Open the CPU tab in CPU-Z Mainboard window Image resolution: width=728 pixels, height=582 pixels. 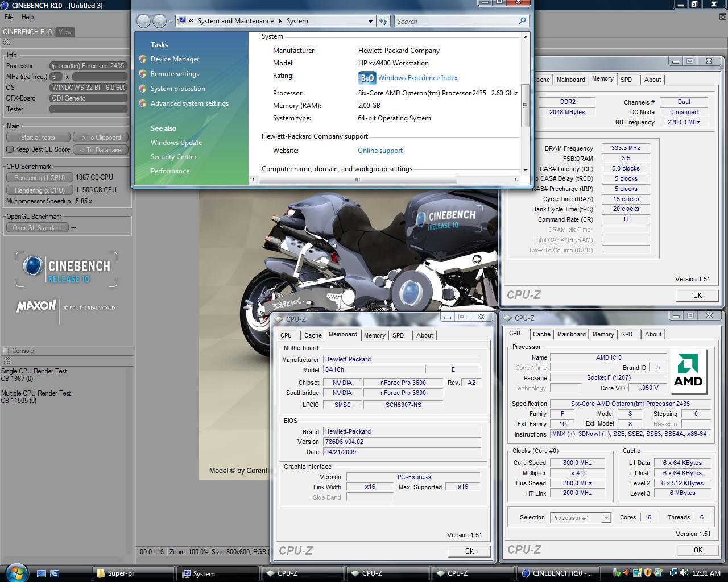[x=286, y=335]
